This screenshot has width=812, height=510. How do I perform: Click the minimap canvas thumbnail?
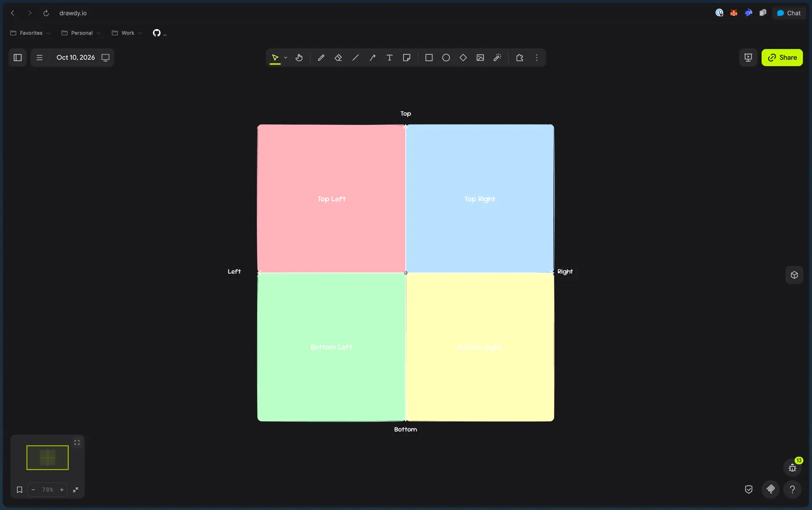[x=48, y=458]
